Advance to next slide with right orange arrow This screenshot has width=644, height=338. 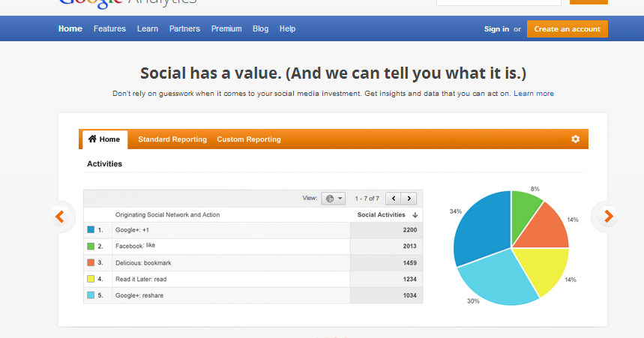609,217
